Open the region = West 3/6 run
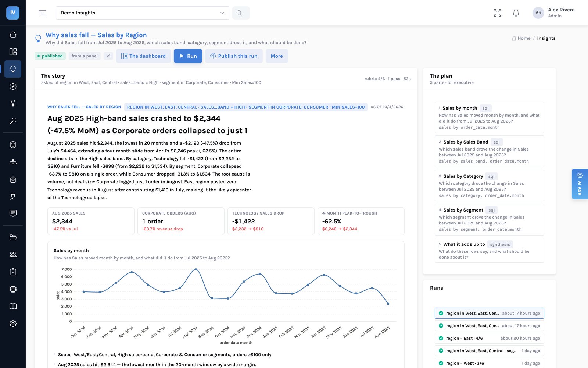The width and height of the screenshot is (588, 368). [489, 363]
